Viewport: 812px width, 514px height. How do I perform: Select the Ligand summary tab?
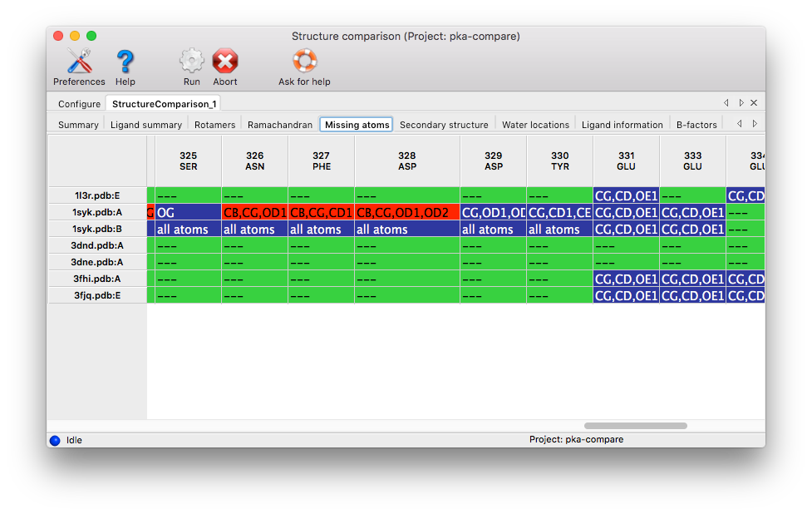click(x=146, y=125)
